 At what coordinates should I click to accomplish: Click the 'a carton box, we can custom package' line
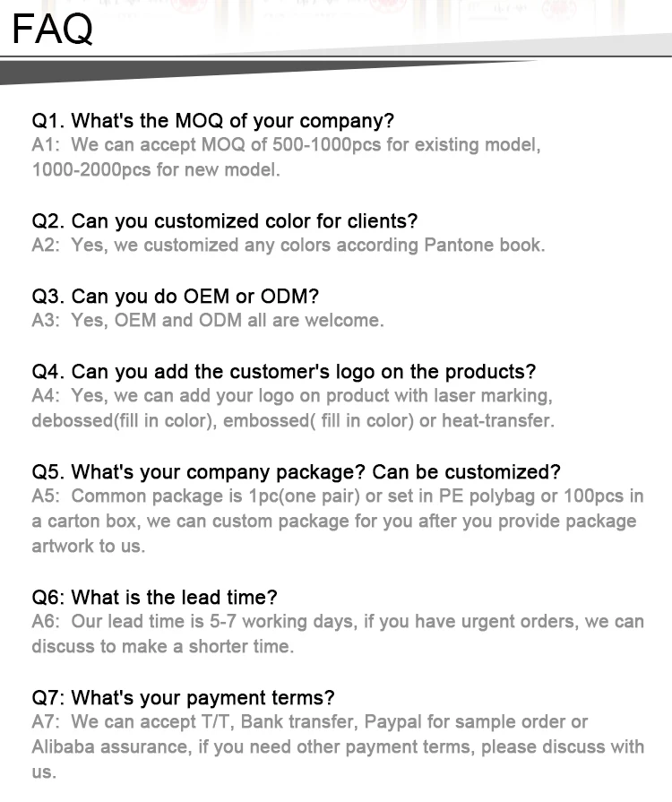point(333,521)
